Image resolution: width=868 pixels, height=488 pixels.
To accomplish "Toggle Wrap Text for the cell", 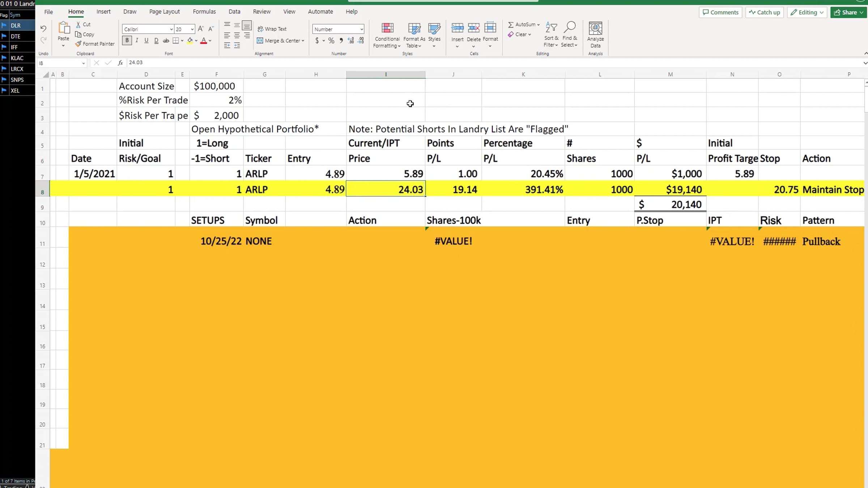I will coord(272,29).
